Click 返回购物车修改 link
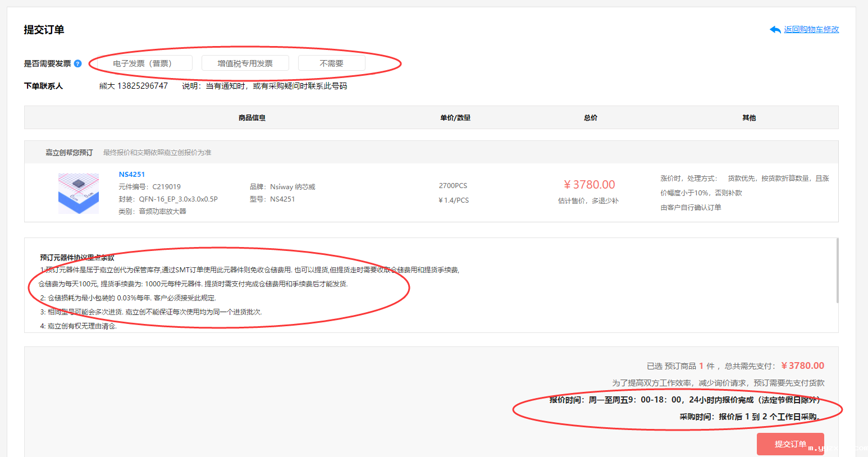The image size is (868, 457). [811, 30]
